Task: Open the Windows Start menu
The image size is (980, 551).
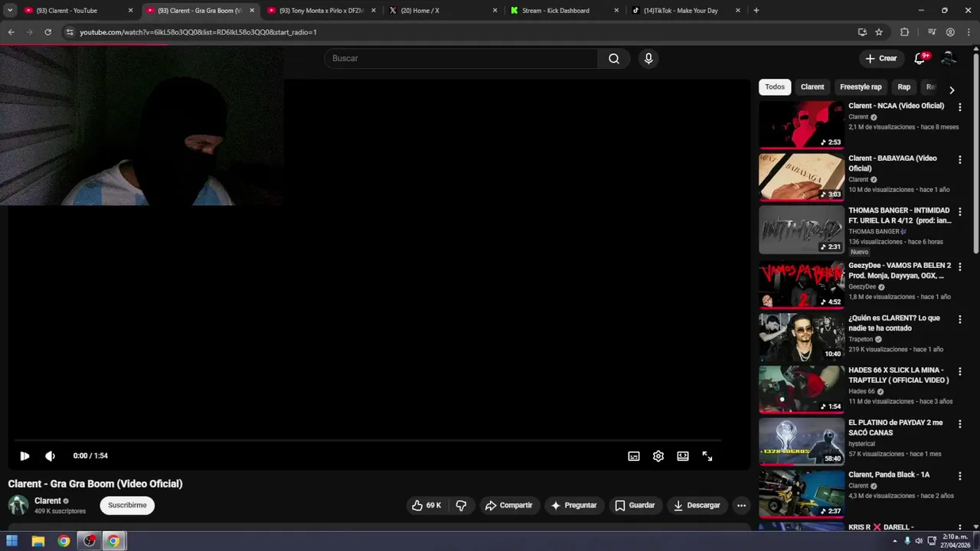Action: tap(12, 541)
